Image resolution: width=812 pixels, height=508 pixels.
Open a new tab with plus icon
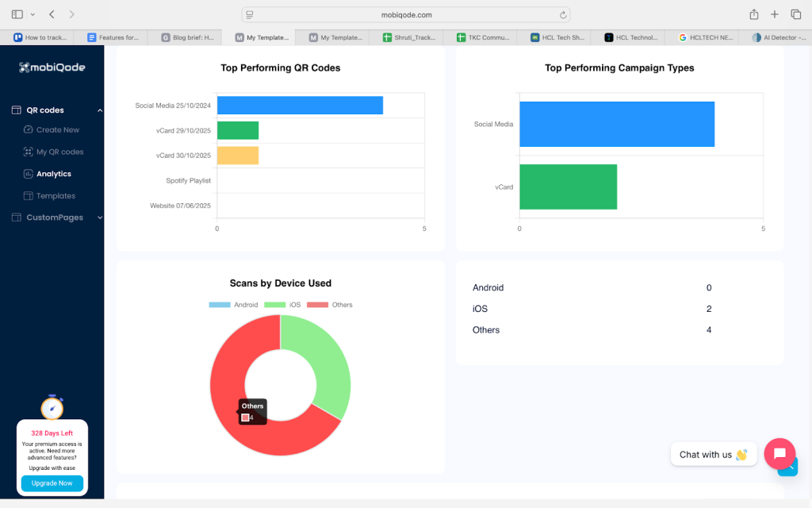(775, 14)
